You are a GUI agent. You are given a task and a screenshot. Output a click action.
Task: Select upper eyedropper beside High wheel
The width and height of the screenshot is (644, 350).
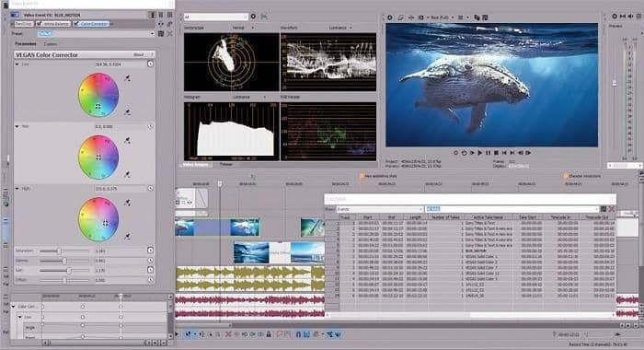tap(128, 203)
